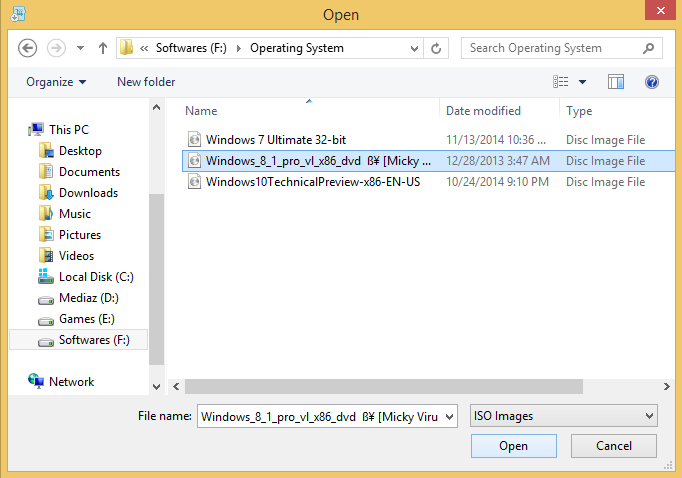Click the arrow between Softwares and Operating System
The height and width of the screenshot is (478, 682).
pyautogui.click(x=238, y=48)
